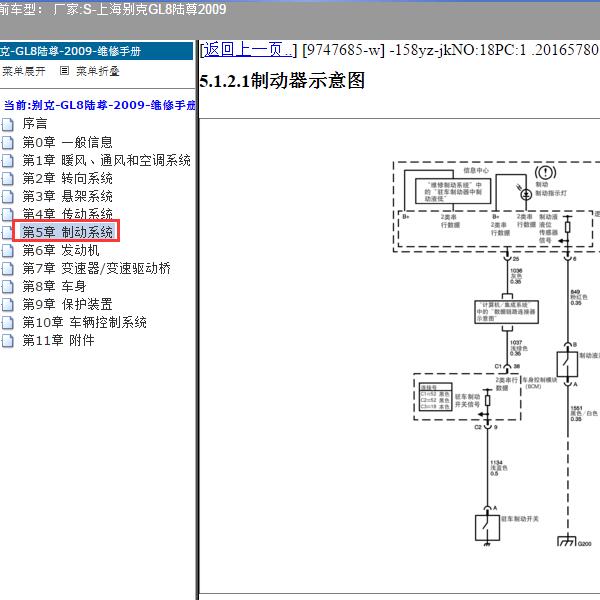This screenshot has width=600, height=600.
Task: Click the page icon beside 第2章
Action: pos(7,179)
